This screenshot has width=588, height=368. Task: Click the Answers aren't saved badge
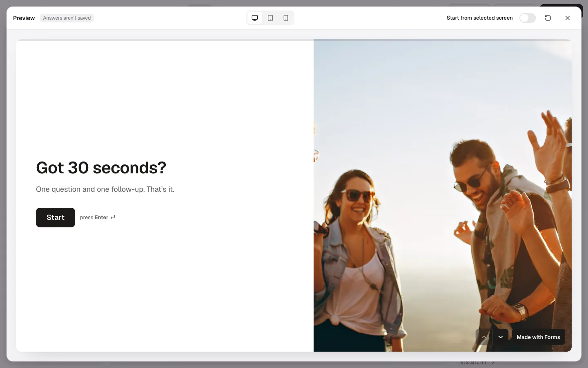coord(67,18)
